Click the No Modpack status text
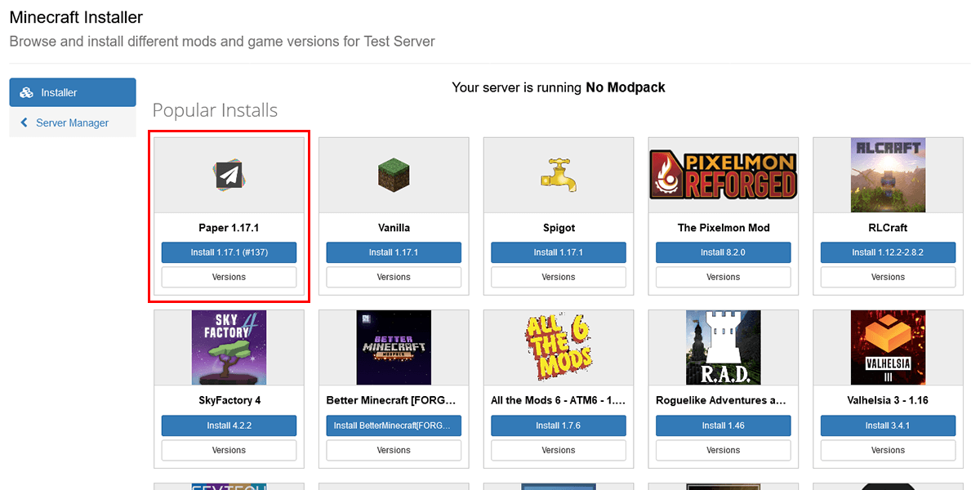Viewport: 980px width, 490px height. 626,87
